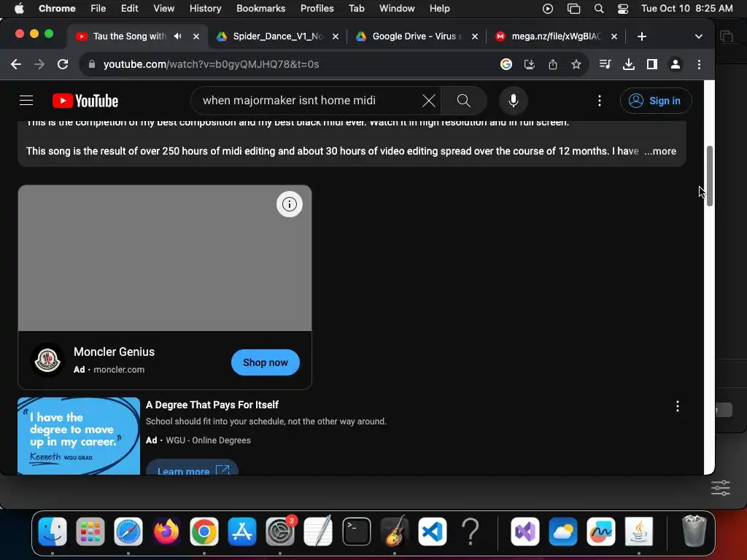Open options menu for the WGU ad
Viewport: 747px width, 560px height.
click(x=677, y=406)
